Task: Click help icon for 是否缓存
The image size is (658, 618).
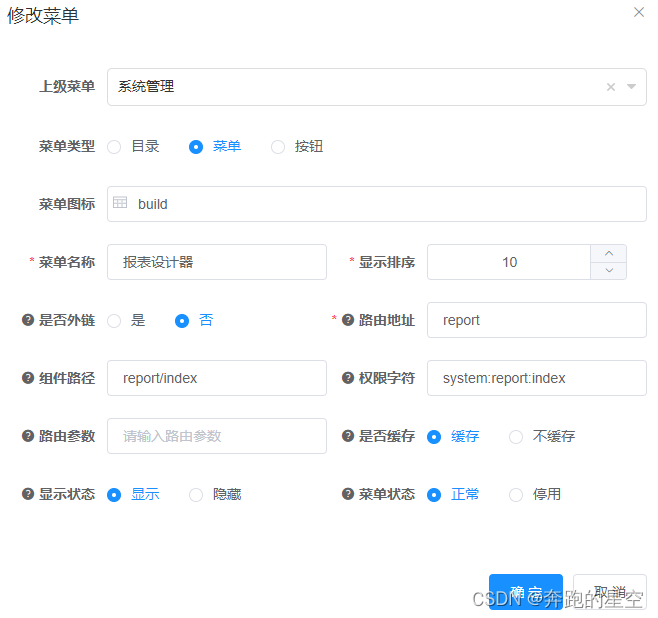Action: click(348, 436)
